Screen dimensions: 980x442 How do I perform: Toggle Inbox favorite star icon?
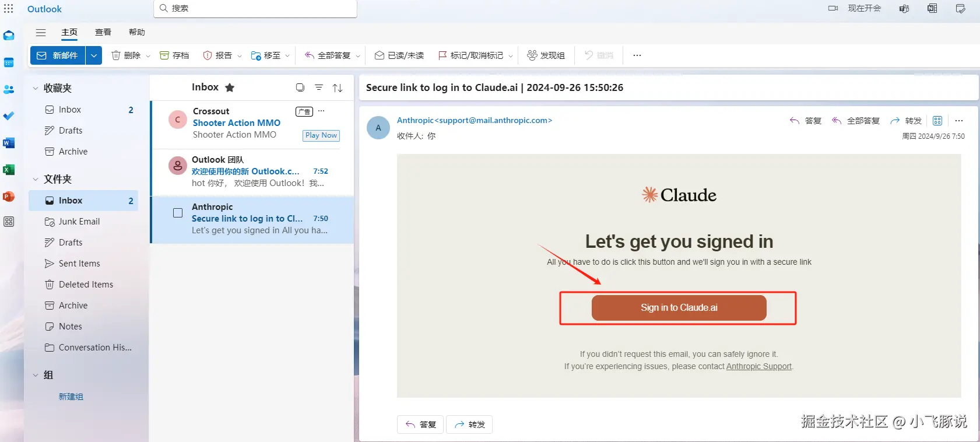tap(230, 87)
